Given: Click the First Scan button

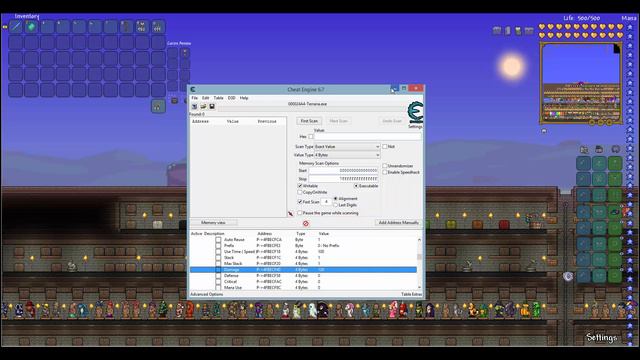Looking at the screenshot, I should [x=309, y=121].
